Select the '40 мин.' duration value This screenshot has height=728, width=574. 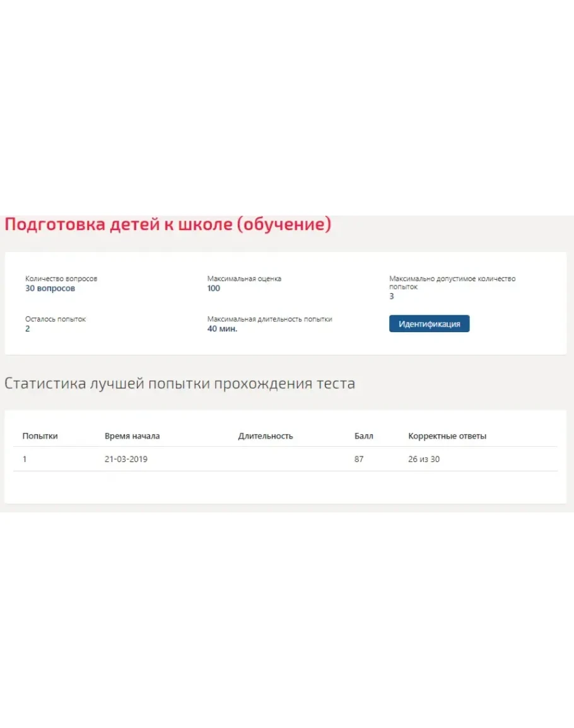click(x=222, y=329)
